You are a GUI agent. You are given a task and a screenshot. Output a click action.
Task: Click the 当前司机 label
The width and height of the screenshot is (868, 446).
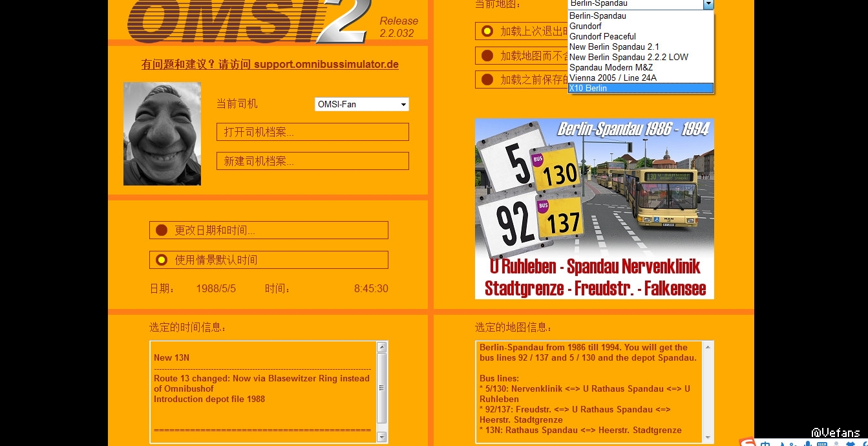[x=237, y=104]
